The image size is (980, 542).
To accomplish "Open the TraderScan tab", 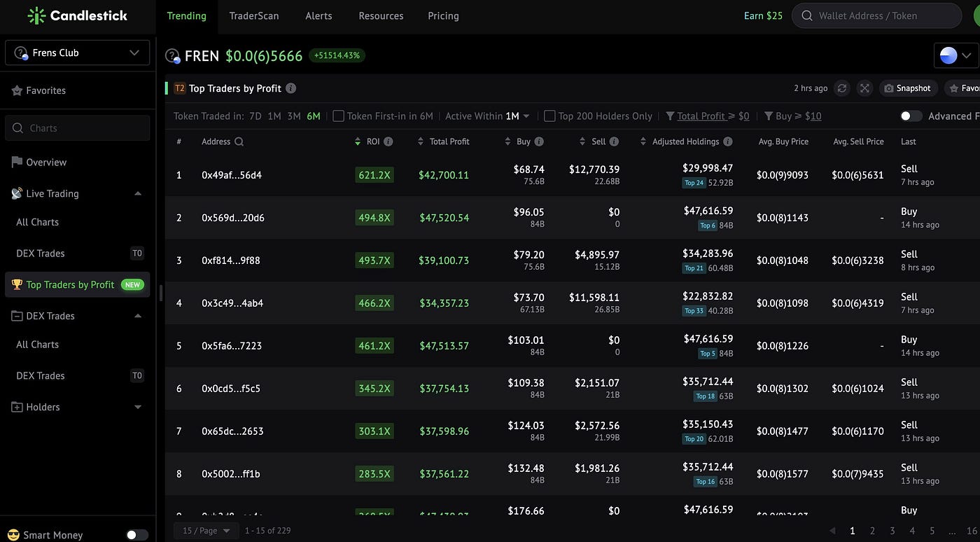I will [x=254, y=15].
